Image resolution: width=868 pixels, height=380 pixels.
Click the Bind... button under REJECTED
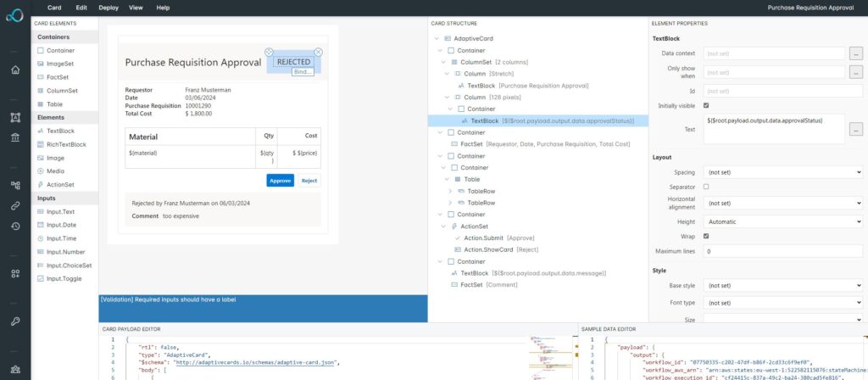click(x=303, y=72)
